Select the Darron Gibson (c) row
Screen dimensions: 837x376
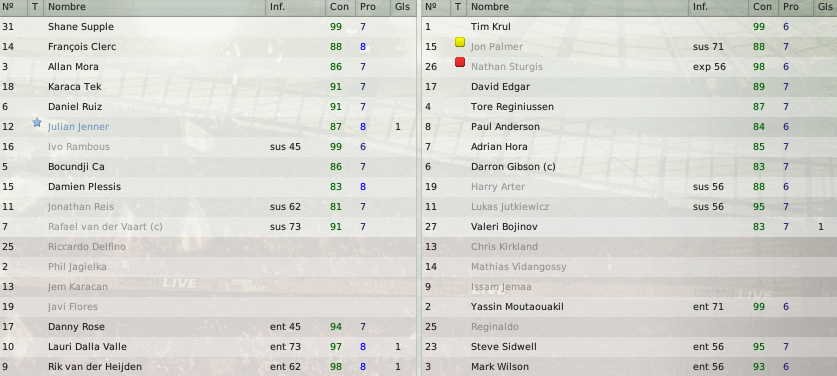(x=630, y=167)
